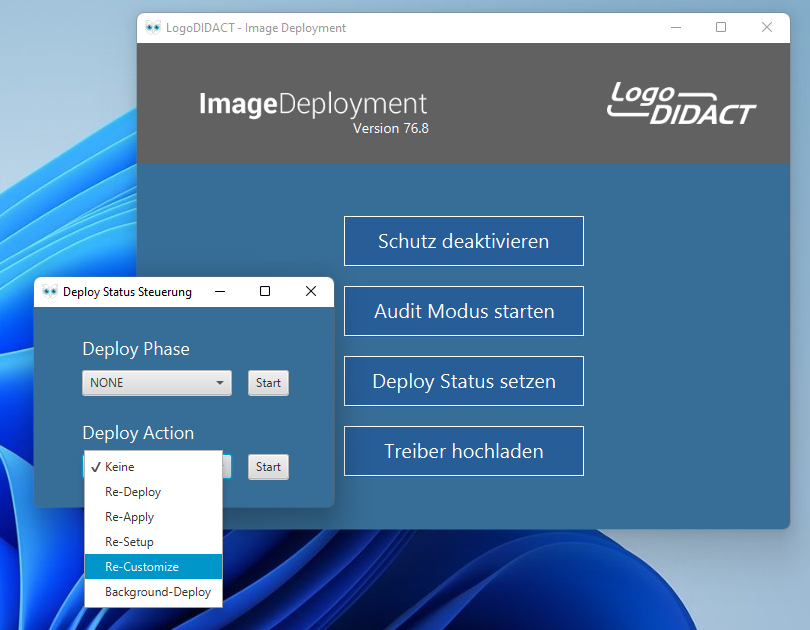The image size is (810, 630).
Task: Select Keine in the action list
Action: [153, 467]
